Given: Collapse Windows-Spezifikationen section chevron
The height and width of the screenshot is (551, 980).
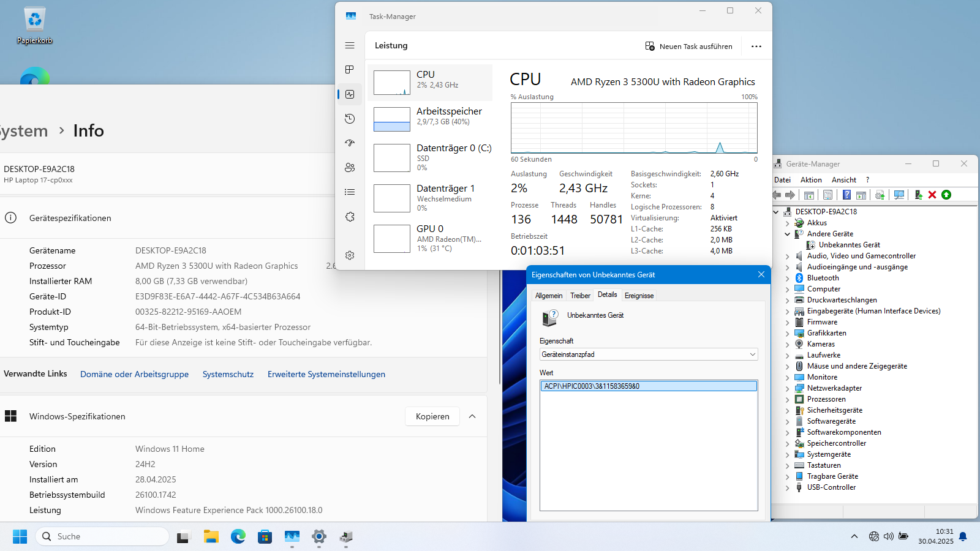Looking at the screenshot, I should 472,416.
